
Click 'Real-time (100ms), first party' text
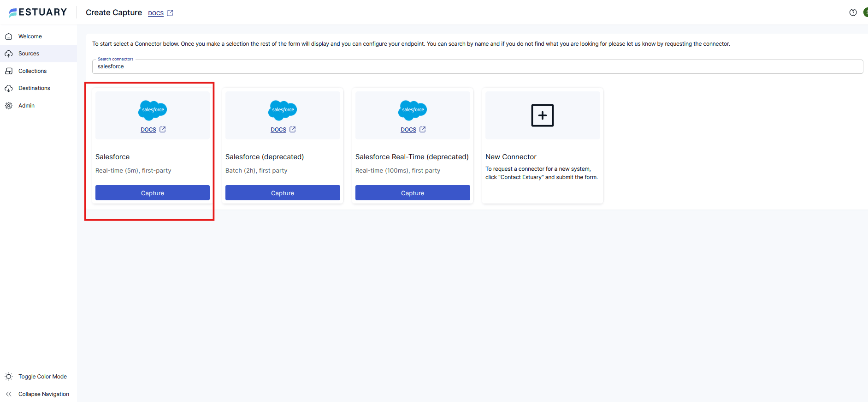[x=398, y=171]
